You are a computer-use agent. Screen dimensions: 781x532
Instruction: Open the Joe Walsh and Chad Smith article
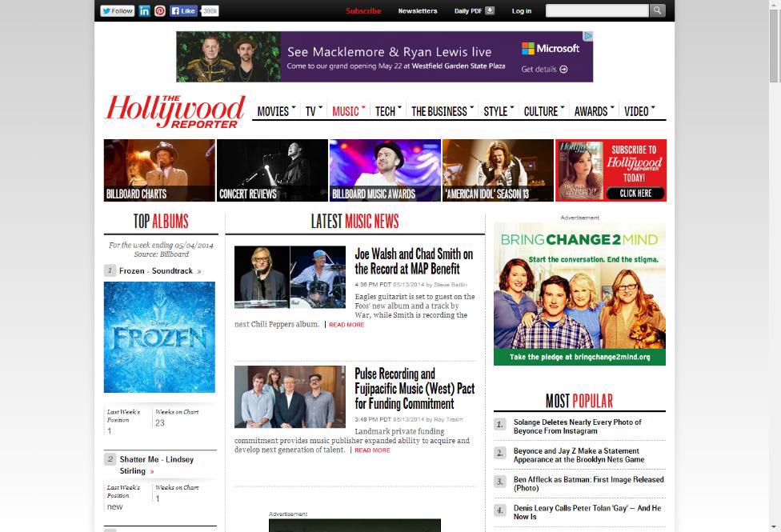(x=414, y=261)
